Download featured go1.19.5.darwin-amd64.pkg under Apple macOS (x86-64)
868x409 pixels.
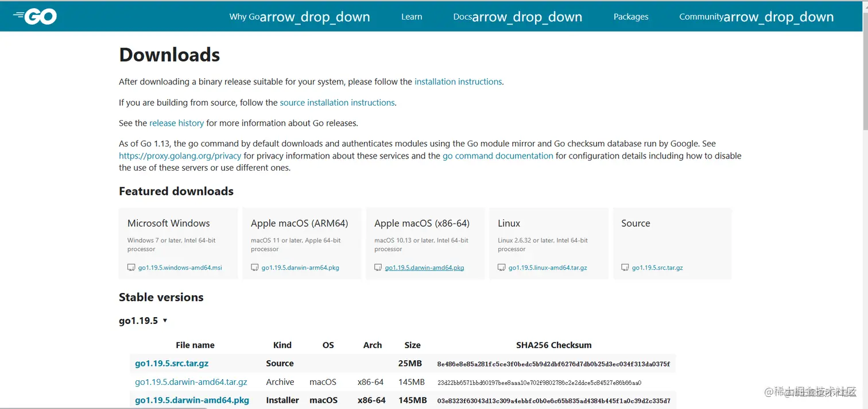424,268
